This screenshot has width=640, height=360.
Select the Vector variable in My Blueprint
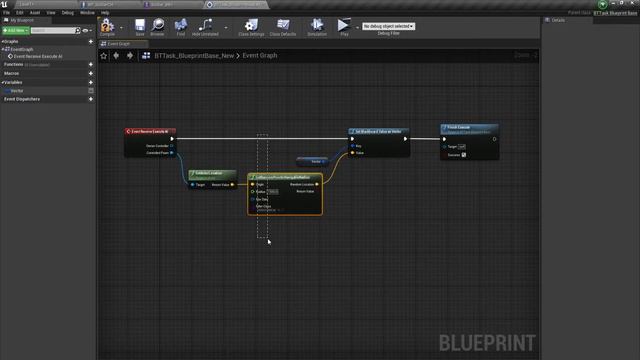pyautogui.click(x=17, y=91)
